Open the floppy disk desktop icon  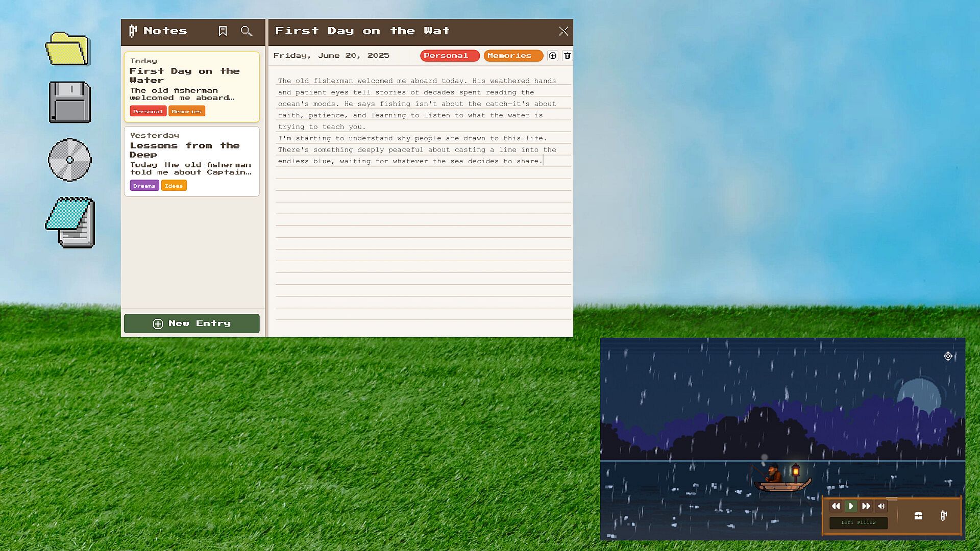[x=70, y=102]
